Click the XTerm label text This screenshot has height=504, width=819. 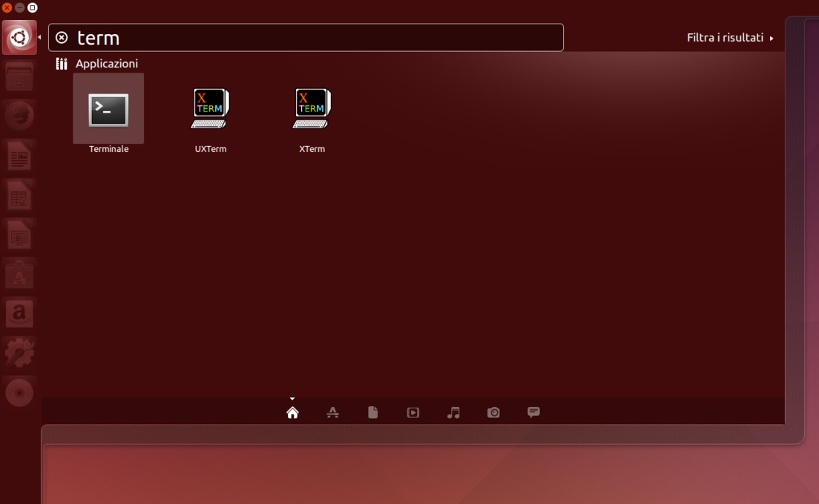tap(312, 149)
